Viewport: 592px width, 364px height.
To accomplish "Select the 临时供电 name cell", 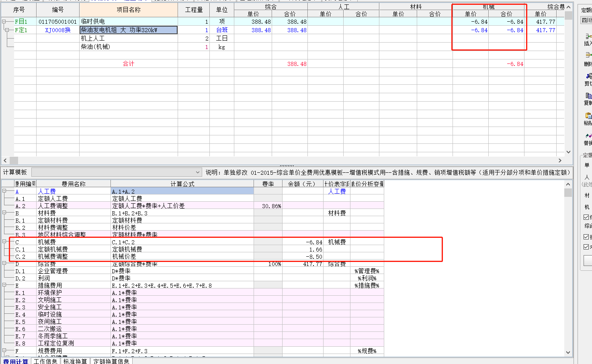I will 129,22.
